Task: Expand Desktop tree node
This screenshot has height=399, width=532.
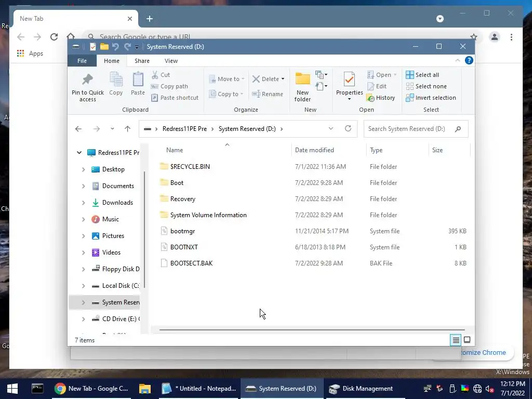Action: [84, 169]
